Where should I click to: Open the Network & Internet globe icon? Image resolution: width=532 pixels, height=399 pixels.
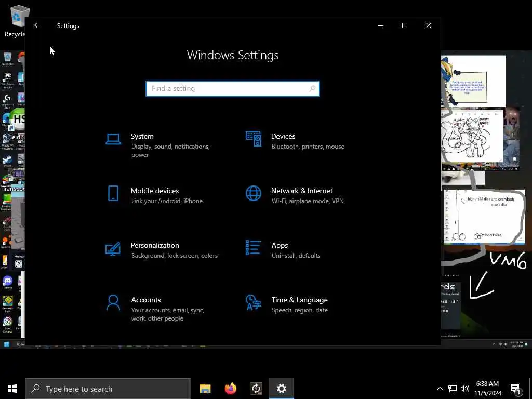pyautogui.click(x=254, y=193)
